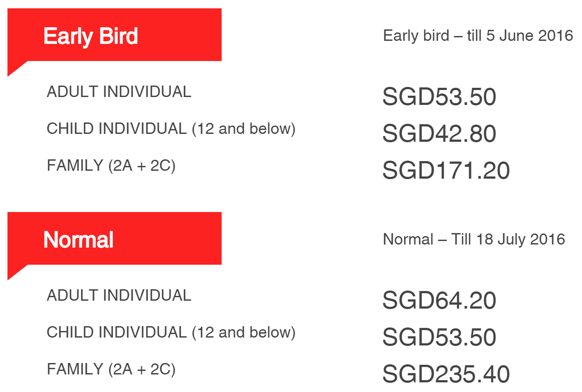Screen dimensions: 582x392
Task: Select the Early bird till 5 June 2016 text
Action: (x=478, y=36)
